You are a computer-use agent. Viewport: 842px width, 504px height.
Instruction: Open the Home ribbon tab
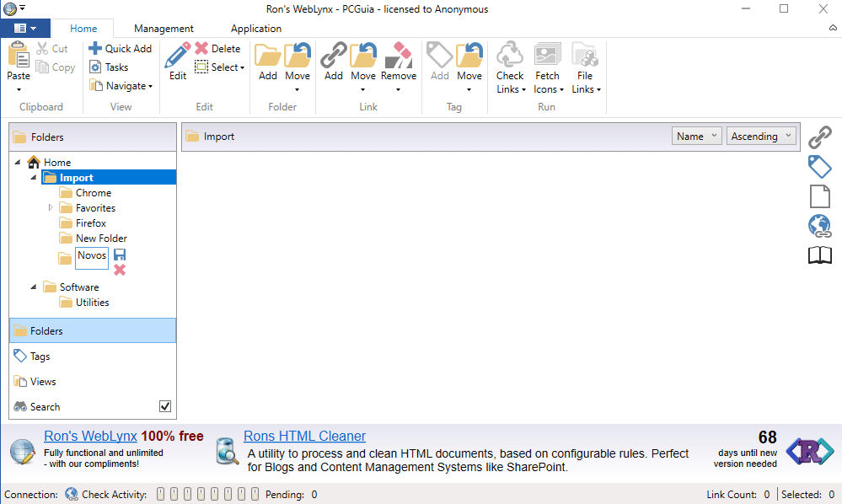coord(83,29)
